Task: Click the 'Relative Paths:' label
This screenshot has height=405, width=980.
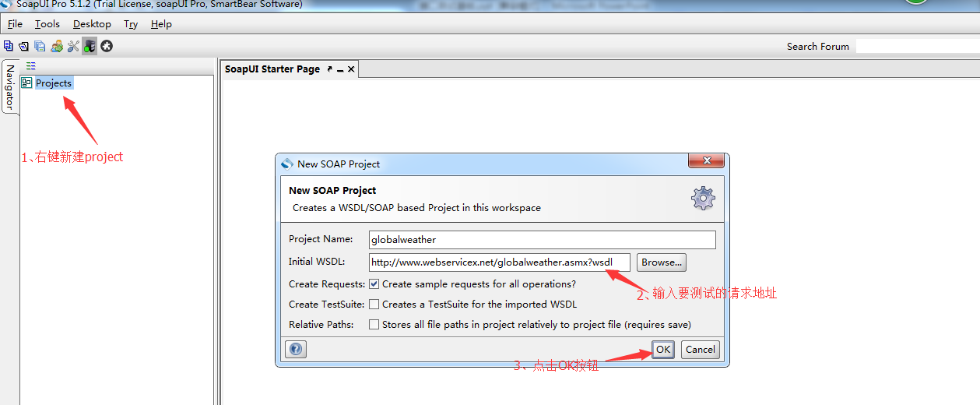Action: pyautogui.click(x=321, y=325)
